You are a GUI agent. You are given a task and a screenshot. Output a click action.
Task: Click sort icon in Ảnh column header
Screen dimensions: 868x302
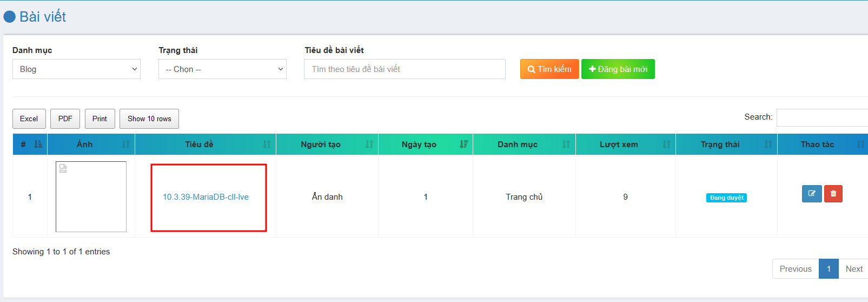tap(126, 145)
